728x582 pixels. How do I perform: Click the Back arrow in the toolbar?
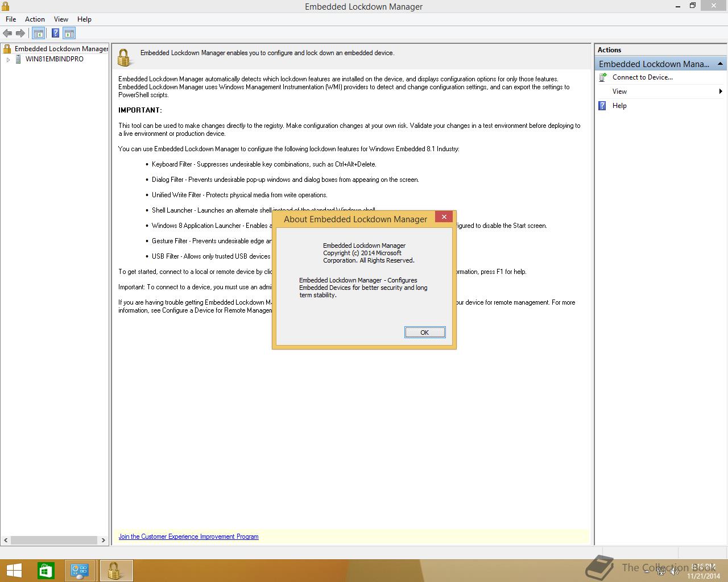(7, 34)
